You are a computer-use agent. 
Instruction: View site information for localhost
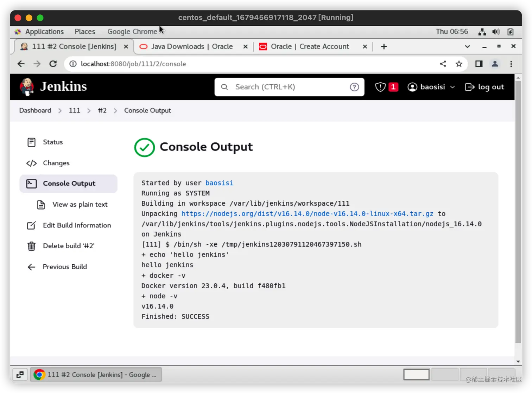tap(73, 64)
